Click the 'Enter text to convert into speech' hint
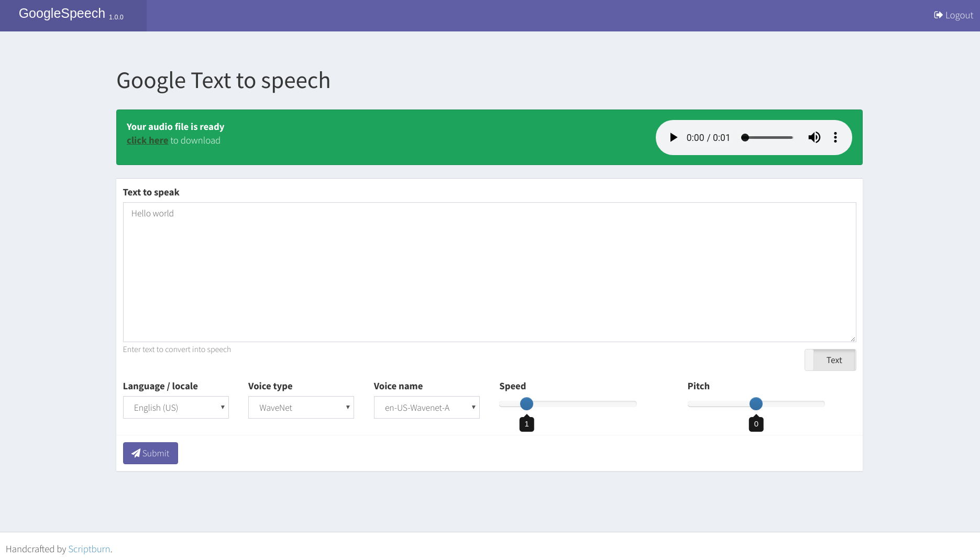Viewport: 980px width, 558px height. coord(177,349)
